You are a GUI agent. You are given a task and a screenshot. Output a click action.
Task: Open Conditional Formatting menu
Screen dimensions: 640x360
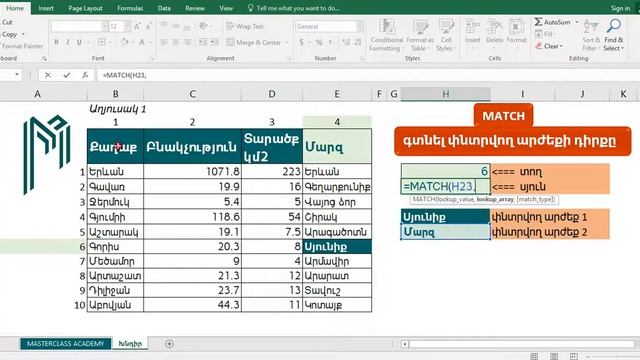click(386, 36)
